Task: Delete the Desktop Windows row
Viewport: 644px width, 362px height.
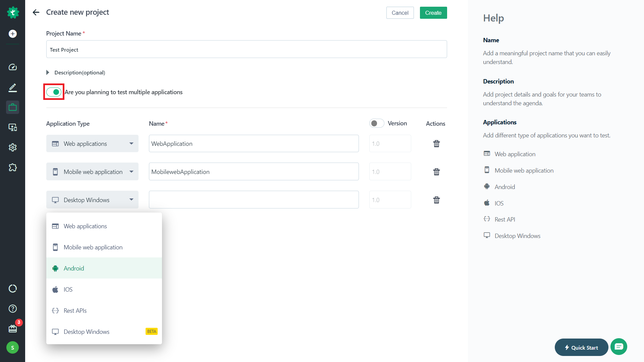Action: pyautogui.click(x=436, y=200)
